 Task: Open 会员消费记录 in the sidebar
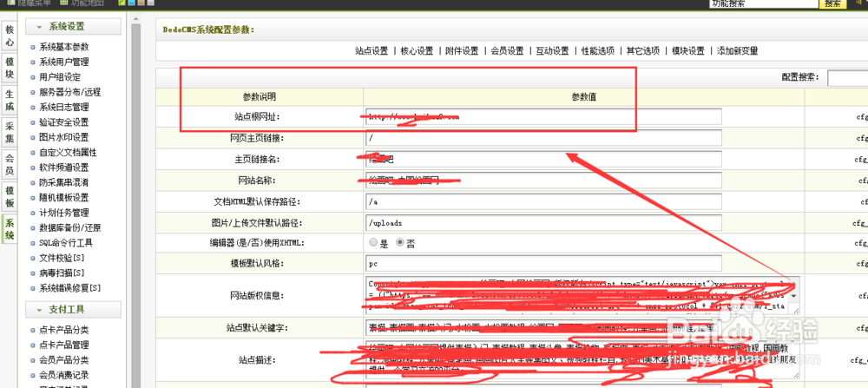(x=63, y=375)
